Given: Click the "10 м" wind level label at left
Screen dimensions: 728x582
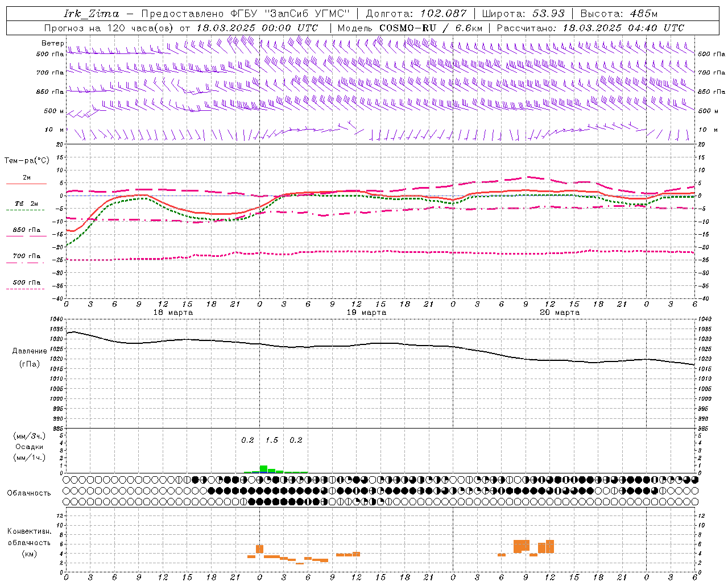Looking at the screenshot, I should [x=54, y=130].
